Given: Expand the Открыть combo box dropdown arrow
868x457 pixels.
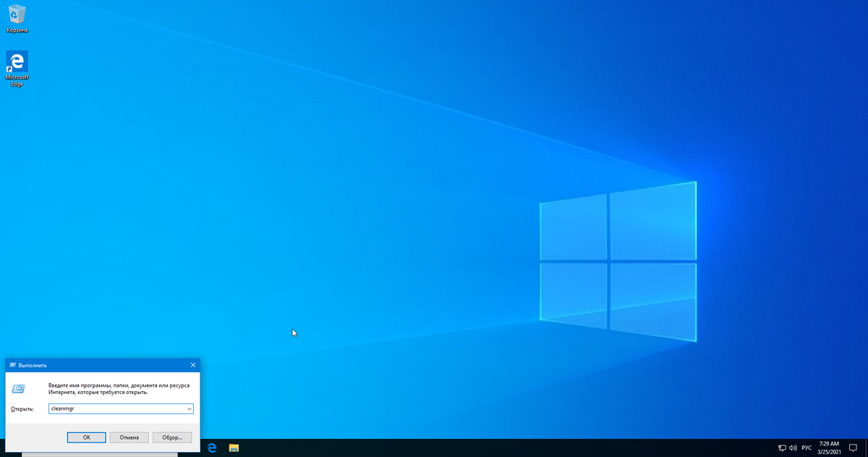Looking at the screenshot, I should pos(190,409).
